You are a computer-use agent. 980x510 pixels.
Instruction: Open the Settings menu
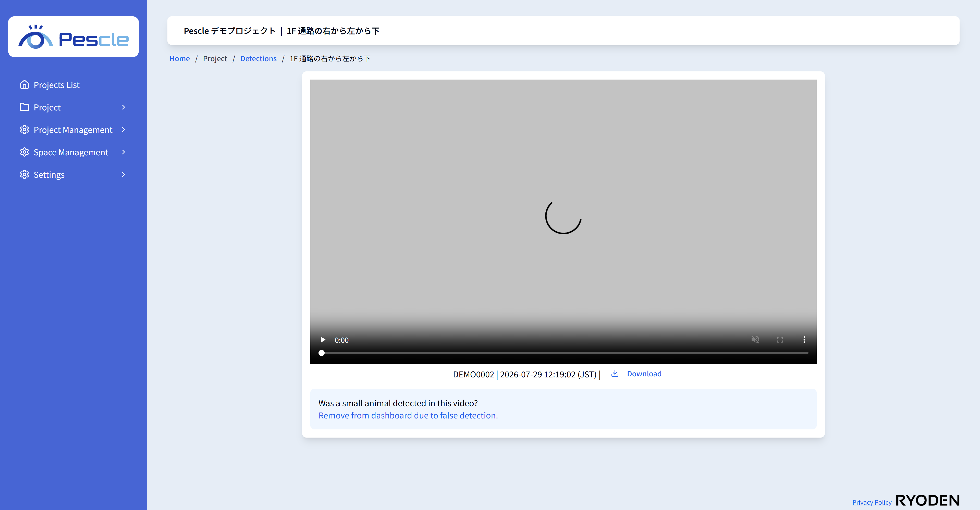point(73,174)
